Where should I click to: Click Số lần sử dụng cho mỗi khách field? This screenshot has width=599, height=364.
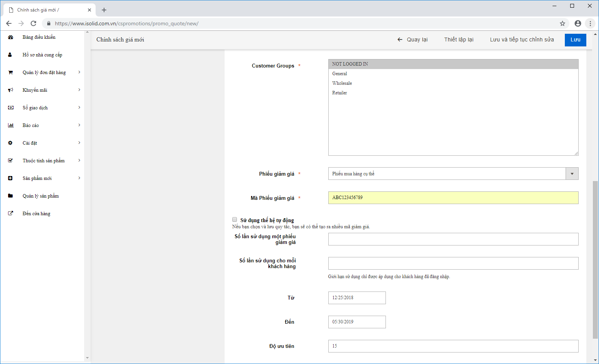[x=453, y=263]
